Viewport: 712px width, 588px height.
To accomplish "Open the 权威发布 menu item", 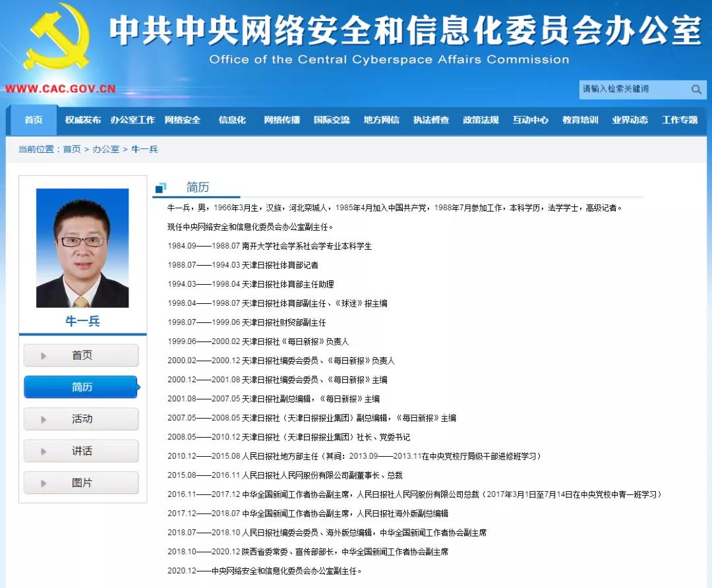I will point(82,120).
